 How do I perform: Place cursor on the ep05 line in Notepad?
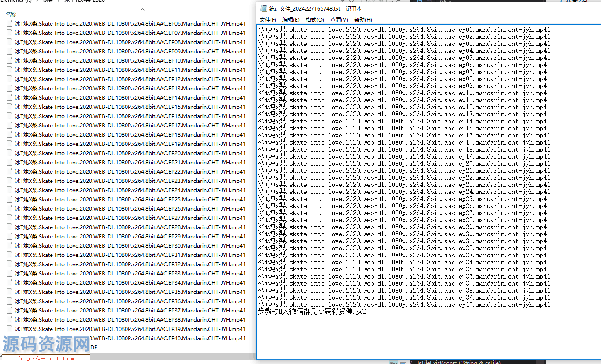(x=404, y=58)
